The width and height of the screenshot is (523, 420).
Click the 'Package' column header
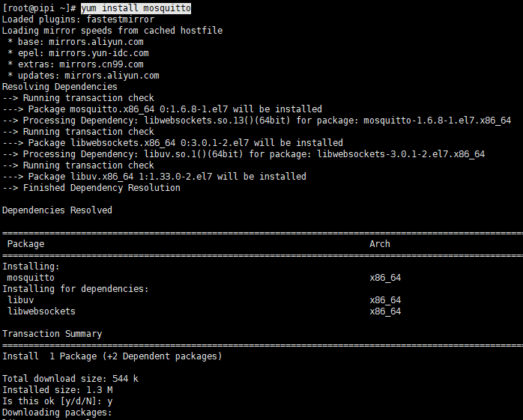(x=25, y=244)
